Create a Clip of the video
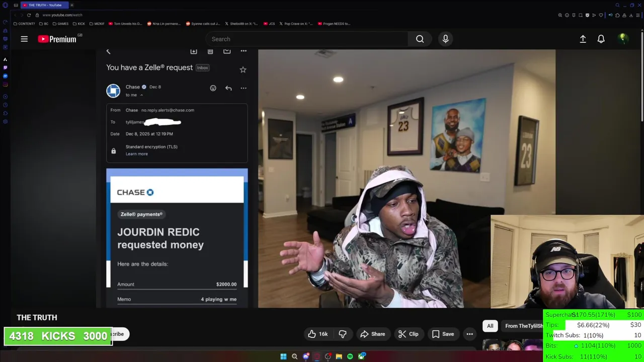 coord(408,334)
